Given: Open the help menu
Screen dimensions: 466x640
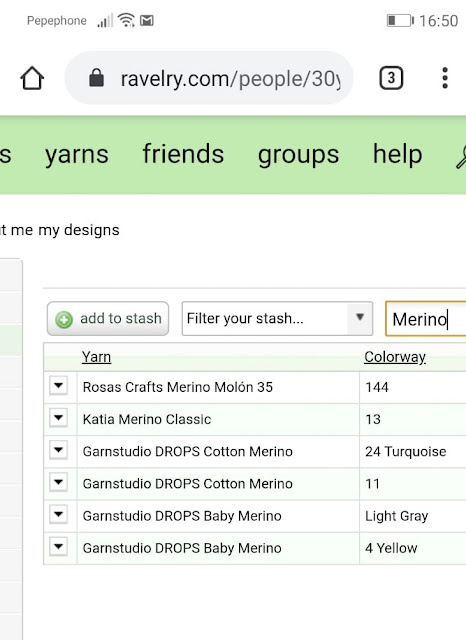Looking at the screenshot, I should pyautogui.click(x=397, y=154).
